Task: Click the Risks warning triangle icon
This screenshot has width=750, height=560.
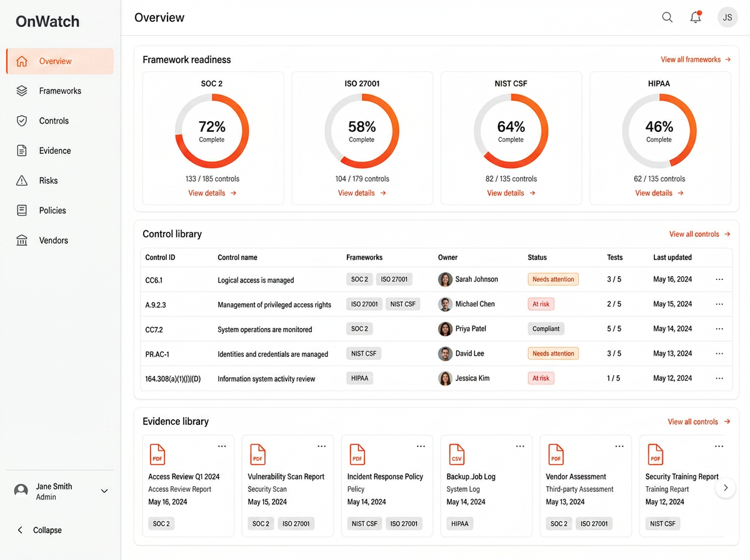Action: 22,181
